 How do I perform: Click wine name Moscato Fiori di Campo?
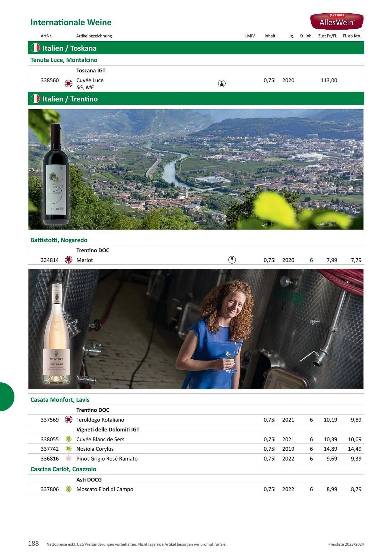tap(105, 489)
